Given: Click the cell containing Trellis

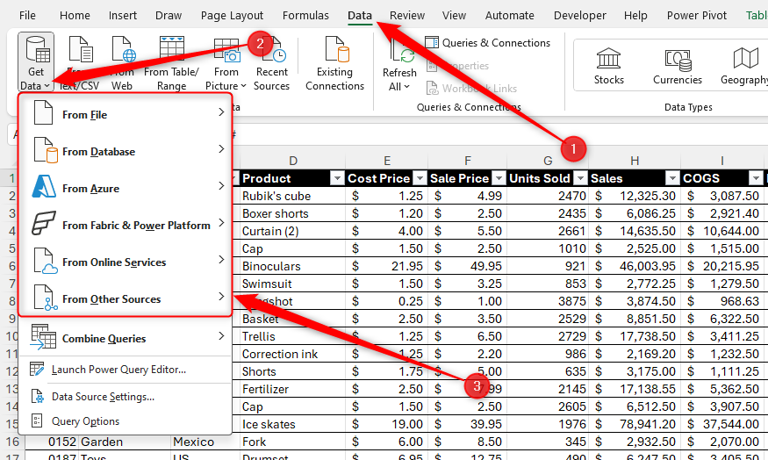Looking at the screenshot, I should [x=292, y=336].
